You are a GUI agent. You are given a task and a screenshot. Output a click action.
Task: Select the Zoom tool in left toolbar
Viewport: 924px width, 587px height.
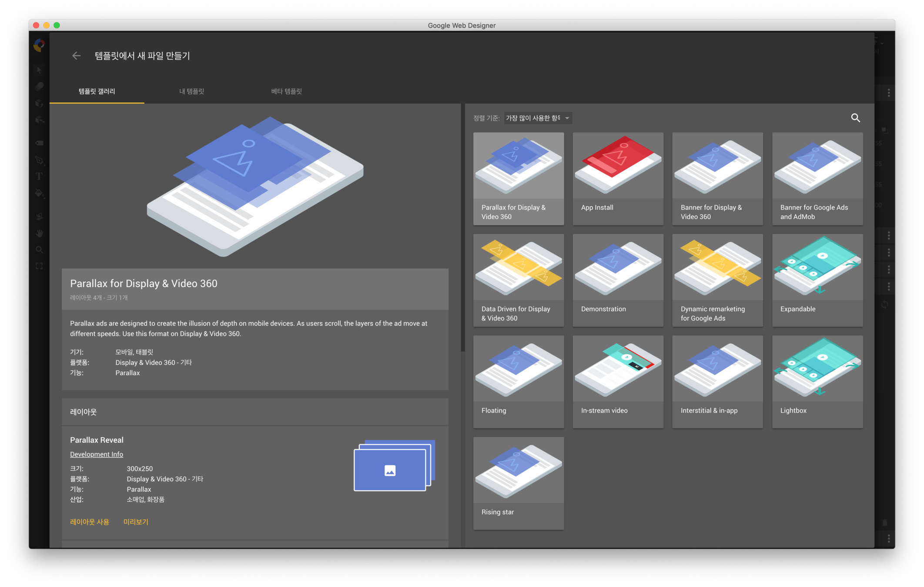(39, 250)
